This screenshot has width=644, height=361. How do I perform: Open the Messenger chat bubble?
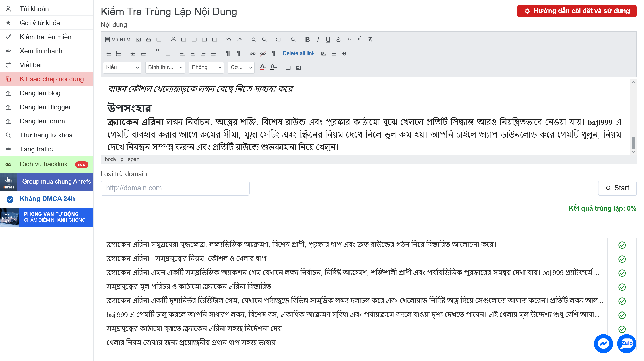(x=603, y=343)
